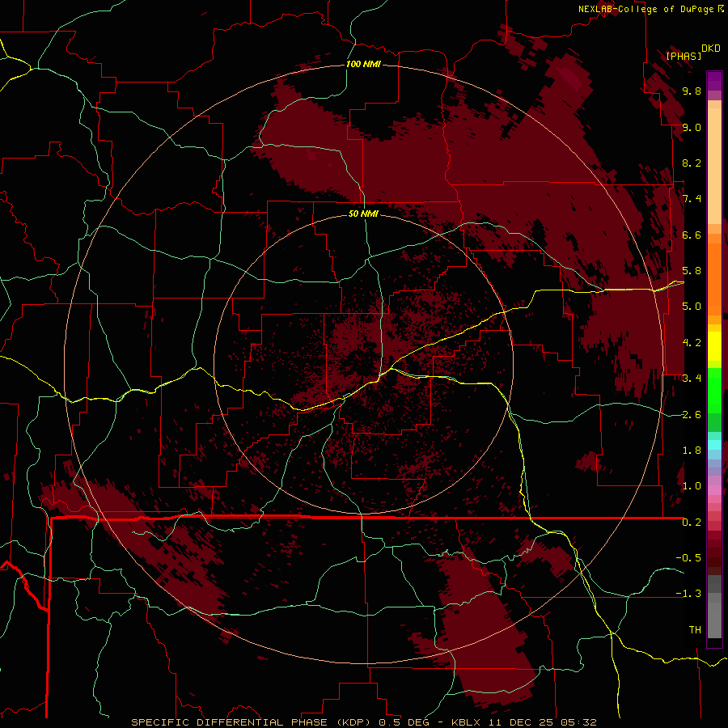The width and height of the screenshot is (728, 728).
Task: Select the 2.6 legend value
Action: click(692, 415)
